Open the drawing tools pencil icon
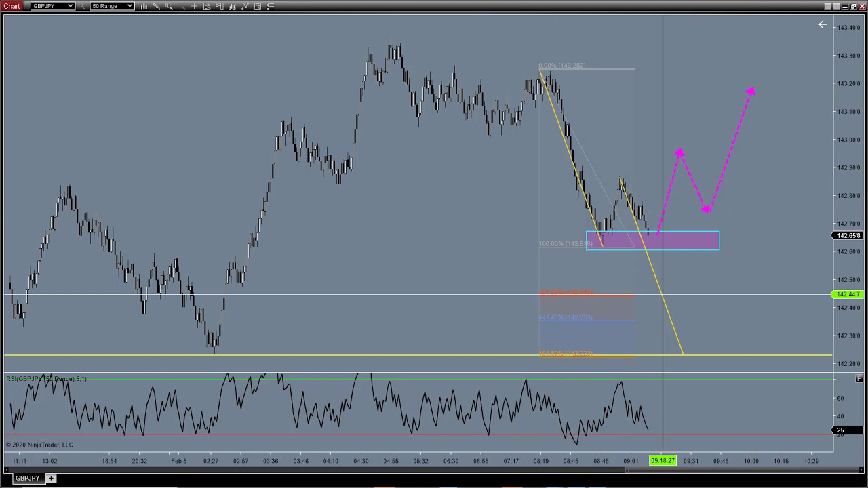The width and height of the screenshot is (868, 488). [156, 6]
